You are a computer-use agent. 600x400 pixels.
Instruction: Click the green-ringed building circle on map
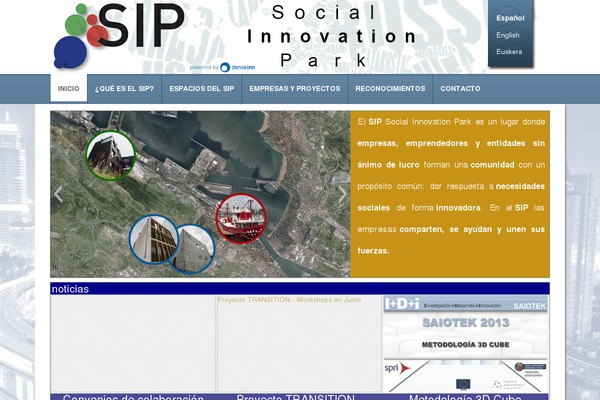(x=111, y=155)
